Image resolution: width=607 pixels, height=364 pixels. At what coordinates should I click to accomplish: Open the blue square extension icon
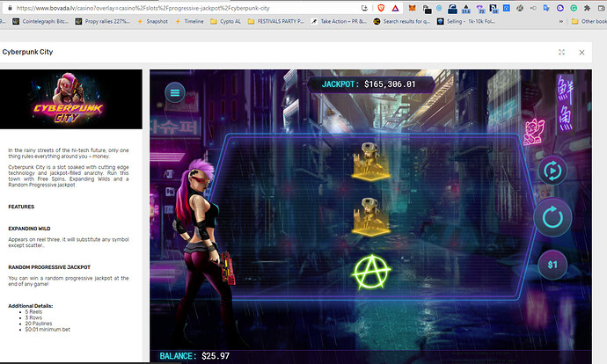point(507,8)
